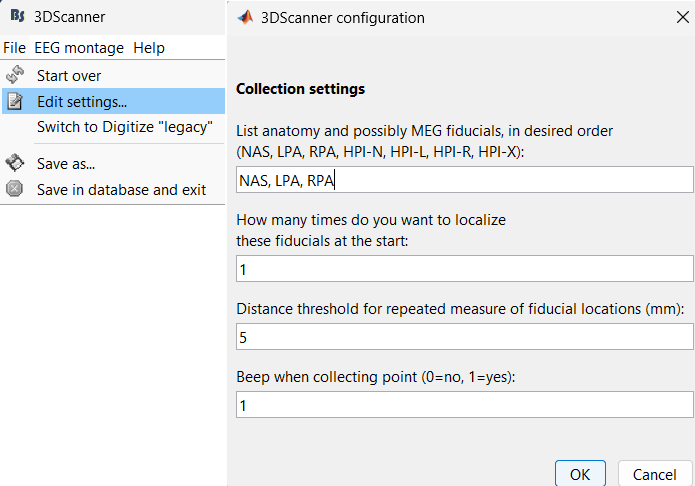Focus the fiducials list field containing NAS, LPA, RPA

click(x=464, y=180)
